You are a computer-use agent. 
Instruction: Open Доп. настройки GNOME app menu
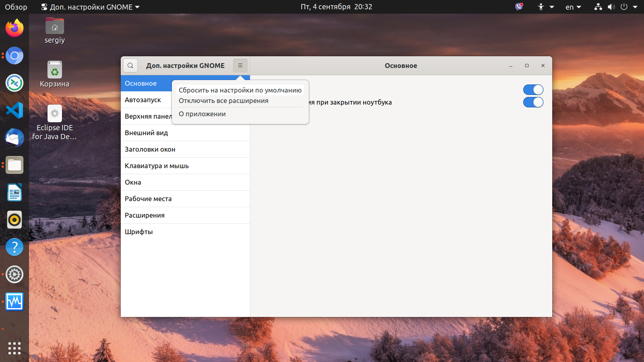tap(91, 7)
